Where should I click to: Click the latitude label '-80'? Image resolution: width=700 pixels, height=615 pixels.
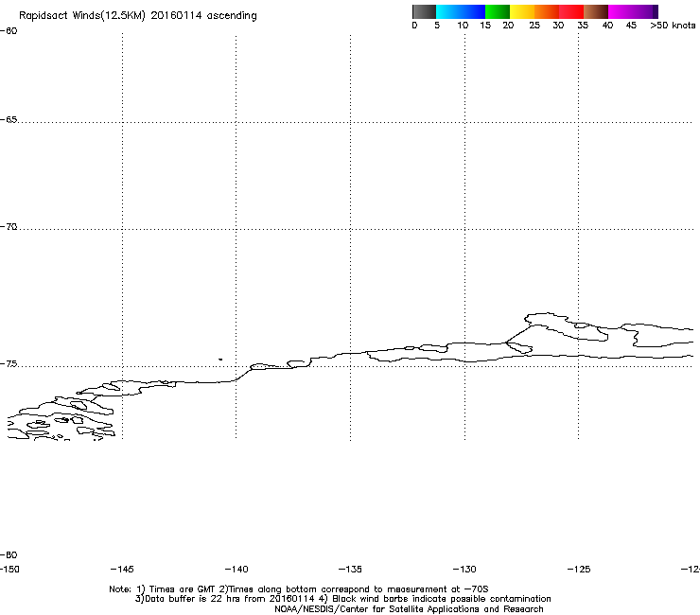[9, 554]
